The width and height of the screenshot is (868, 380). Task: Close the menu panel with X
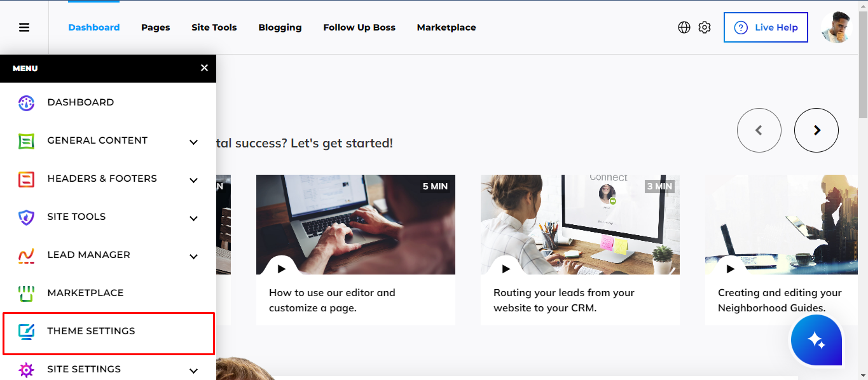[204, 68]
